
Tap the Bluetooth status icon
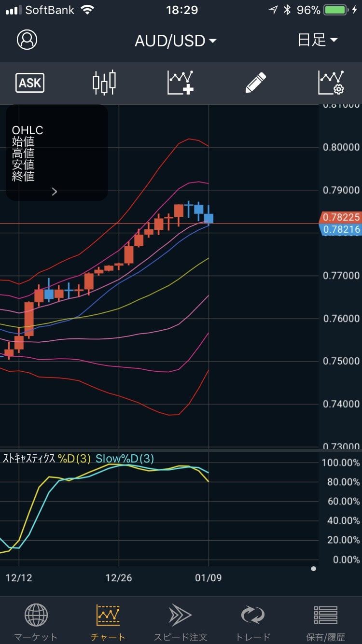pos(288,10)
